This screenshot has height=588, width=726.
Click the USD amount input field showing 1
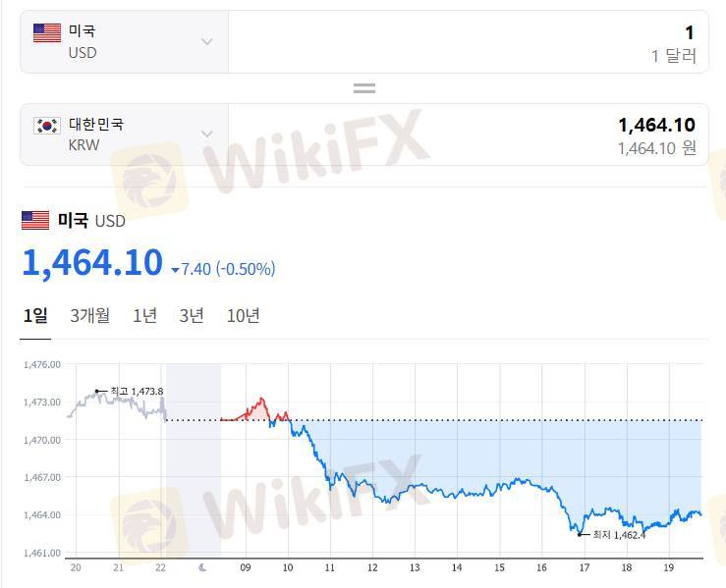tap(469, 42)
